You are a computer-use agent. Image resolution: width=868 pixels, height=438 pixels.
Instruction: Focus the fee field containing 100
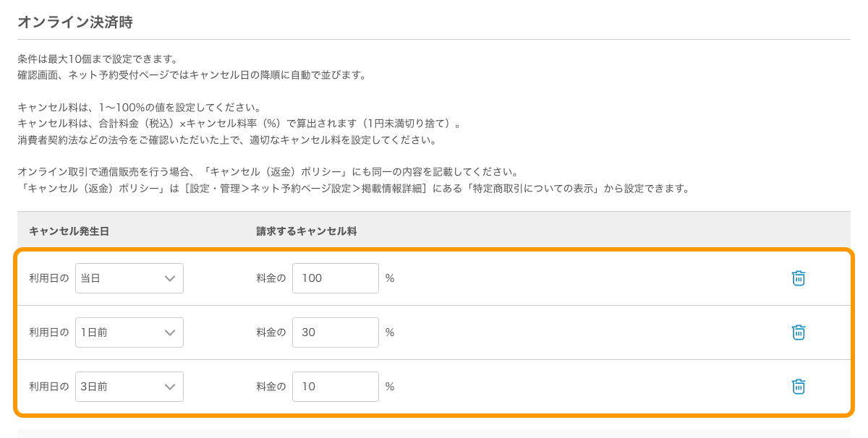click(x=336, y=278)
